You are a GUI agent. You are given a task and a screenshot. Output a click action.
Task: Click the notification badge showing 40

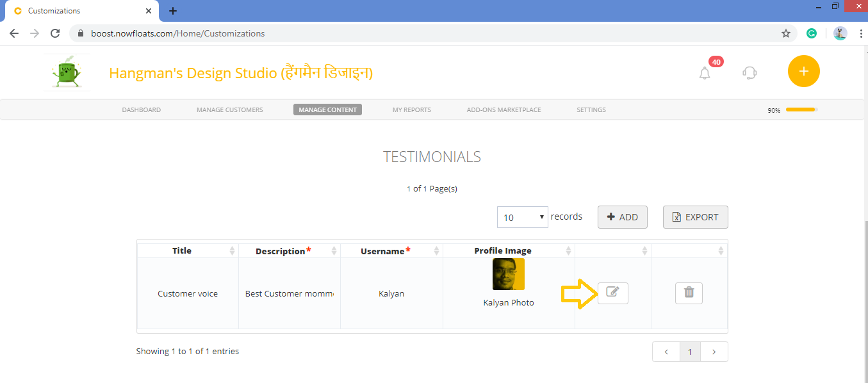point(716,62)
